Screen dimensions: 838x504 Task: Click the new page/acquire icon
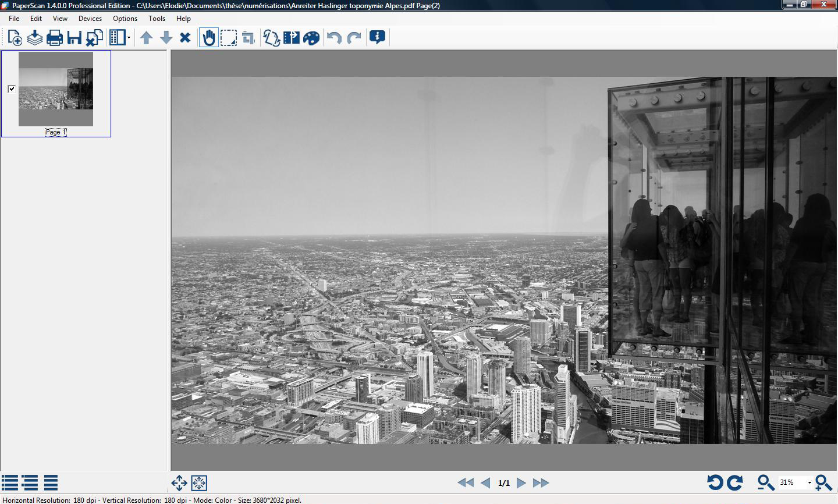[15, 38]
